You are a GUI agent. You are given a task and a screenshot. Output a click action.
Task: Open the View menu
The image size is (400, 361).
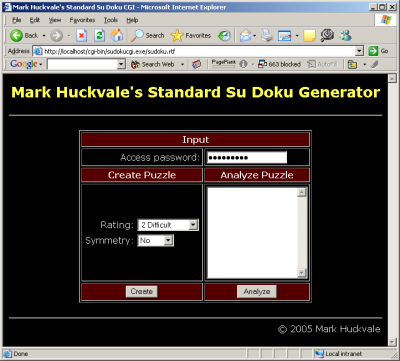coord(55,20)
